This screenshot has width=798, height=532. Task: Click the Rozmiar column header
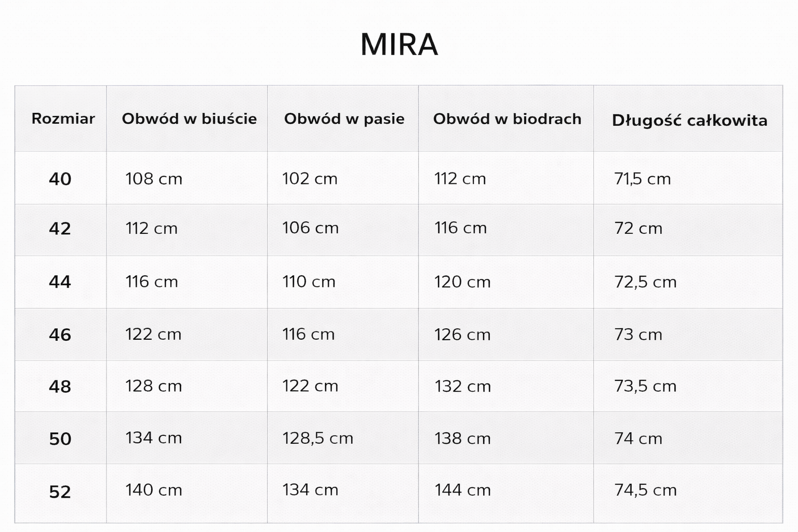(x=63, y=119)
